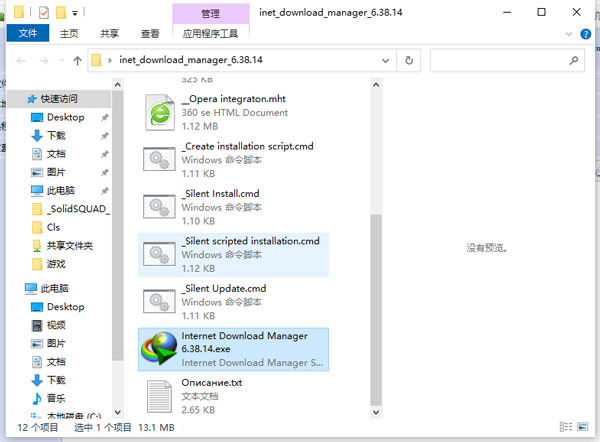Open 文档 under 此电脑
The width and height of the screenshot is (600, 442).
pos(56,362)
